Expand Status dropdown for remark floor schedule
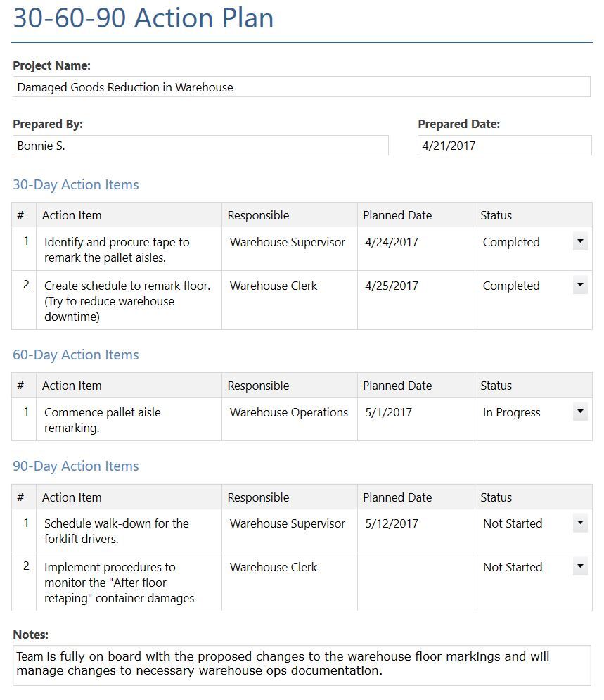 [x=580, y=286]
